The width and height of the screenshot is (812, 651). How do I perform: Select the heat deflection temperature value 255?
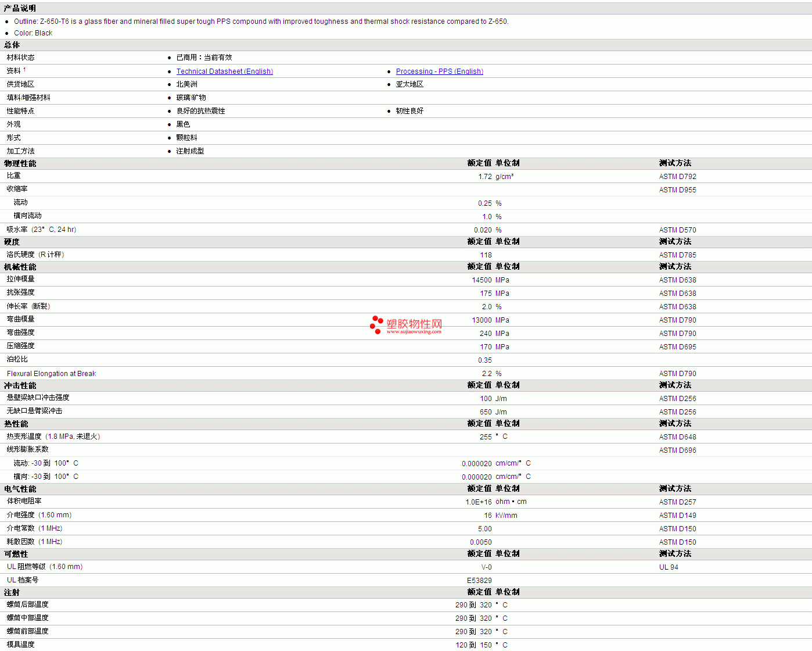pyautogui.click(x=486, y=437)
